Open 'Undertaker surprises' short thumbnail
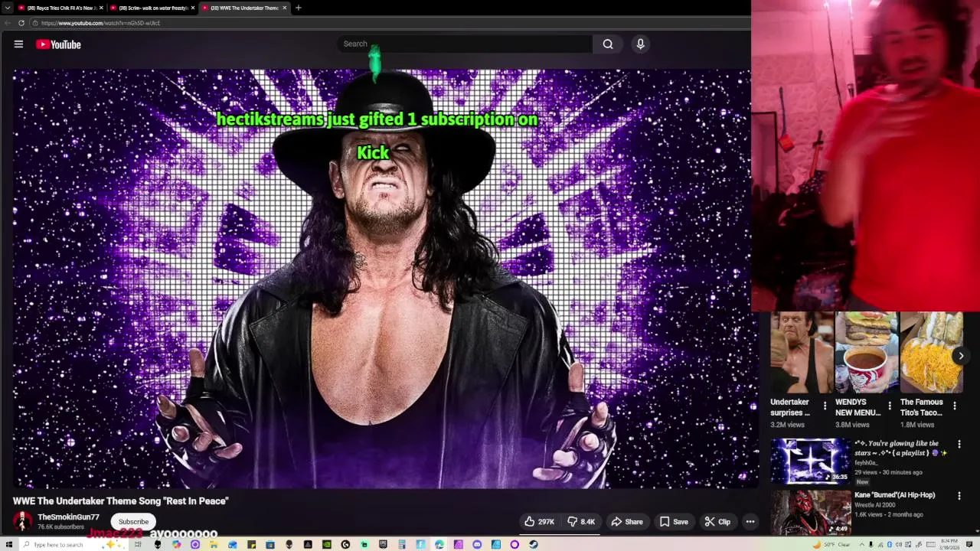This screenshot has width=980, height=551. tap(801, 353)
